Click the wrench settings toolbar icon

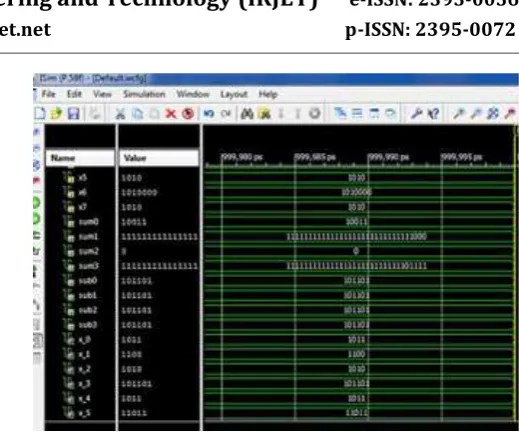[x=416, y=114]
